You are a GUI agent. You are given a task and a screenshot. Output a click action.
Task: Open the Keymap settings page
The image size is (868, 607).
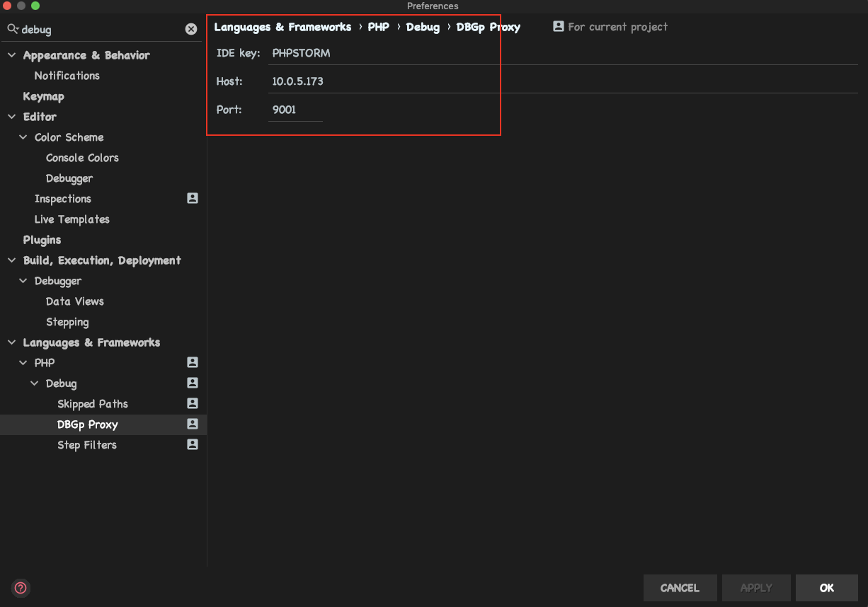(x=43, y=96)
